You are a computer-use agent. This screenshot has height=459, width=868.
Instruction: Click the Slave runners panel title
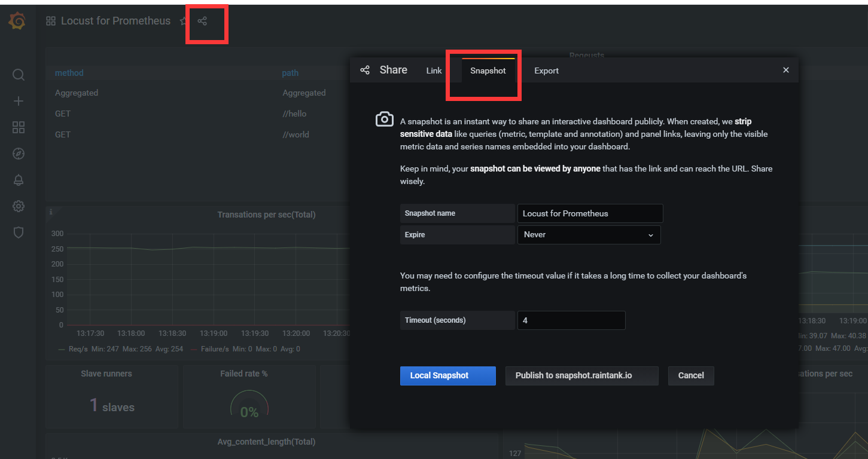pos(106,374)
